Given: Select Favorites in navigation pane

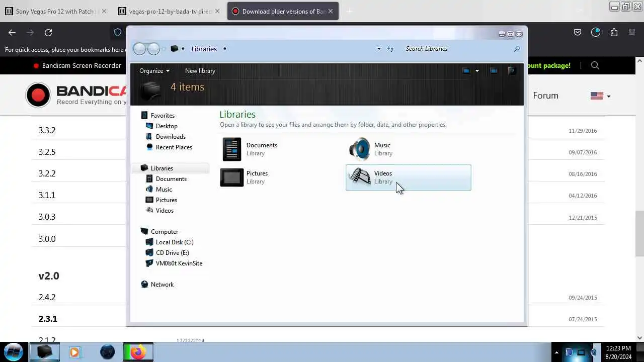Looking at the screenshot, I should (163, 116).
